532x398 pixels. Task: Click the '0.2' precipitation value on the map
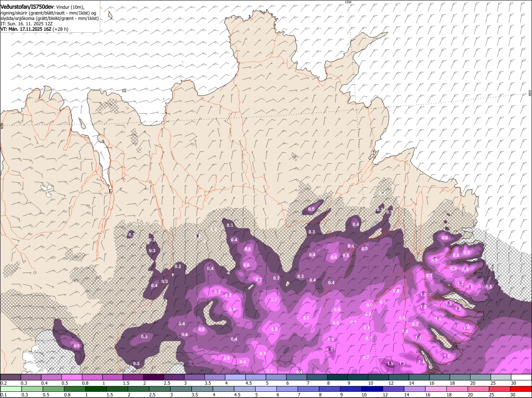click(x=178, y=266)
